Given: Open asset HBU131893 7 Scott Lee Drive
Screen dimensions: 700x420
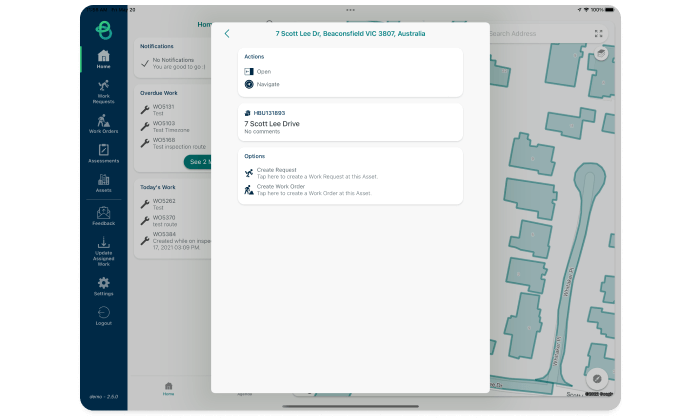Looking at the screenshot, I should [350, 122].
